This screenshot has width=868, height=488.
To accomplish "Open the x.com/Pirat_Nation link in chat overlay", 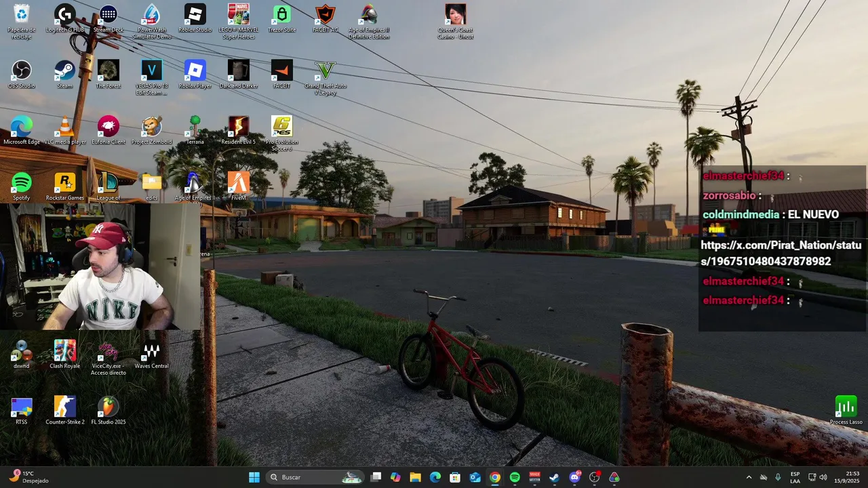I will click(x=781, y=253).
